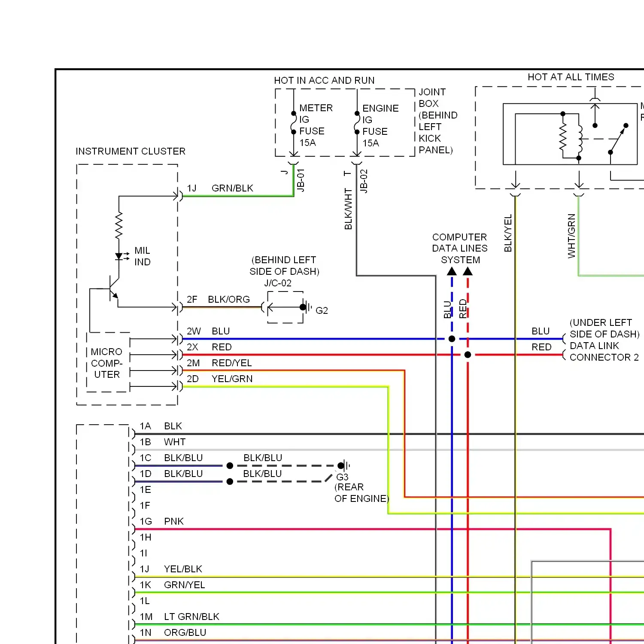Click the "KICK" word in joint box note

tap(429, 138)
